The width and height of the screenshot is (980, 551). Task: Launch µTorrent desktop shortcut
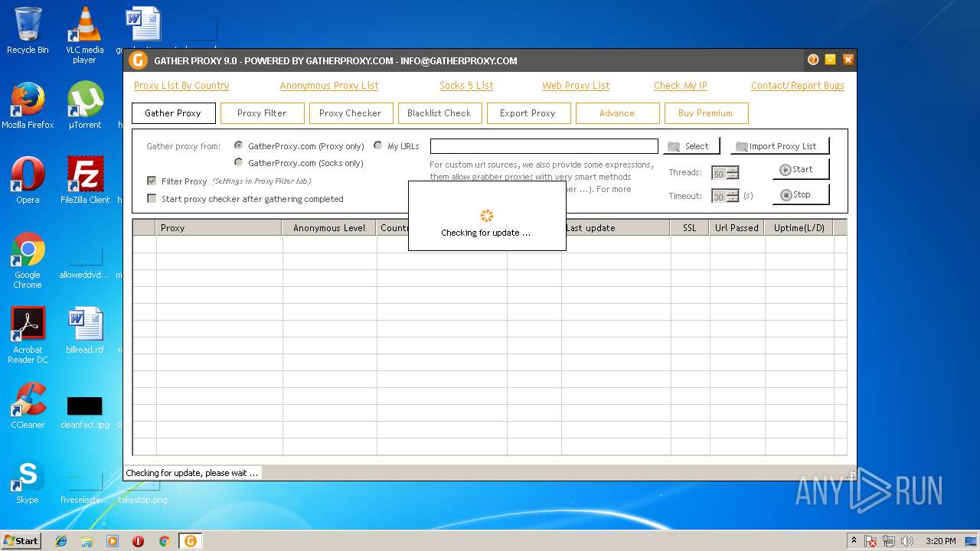(84, 106)
